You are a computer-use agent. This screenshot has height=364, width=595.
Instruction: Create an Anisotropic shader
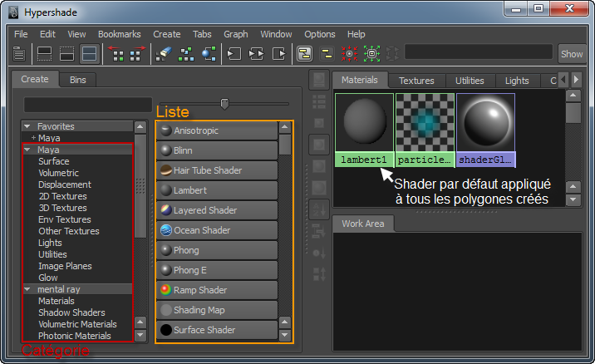tap(217, 130)
